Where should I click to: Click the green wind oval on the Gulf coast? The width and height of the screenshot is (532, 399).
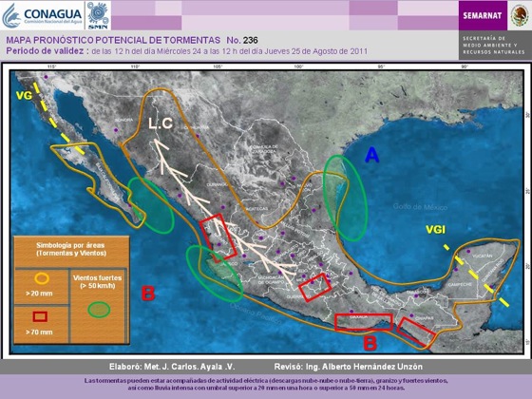click(346, 198)
